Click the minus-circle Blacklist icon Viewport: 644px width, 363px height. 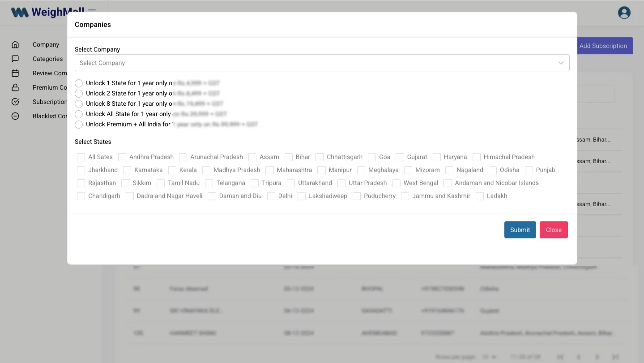(x=15, y=116)
